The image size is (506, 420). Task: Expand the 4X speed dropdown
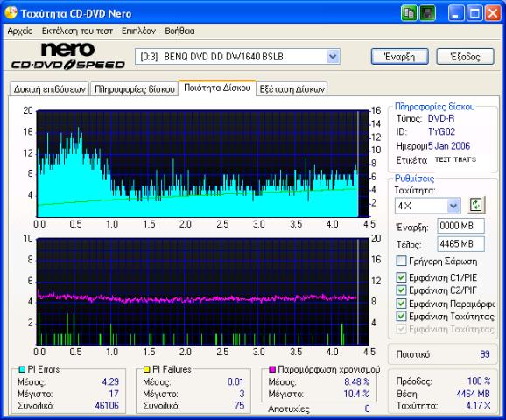pyautogui.click(x=453, y=206)
